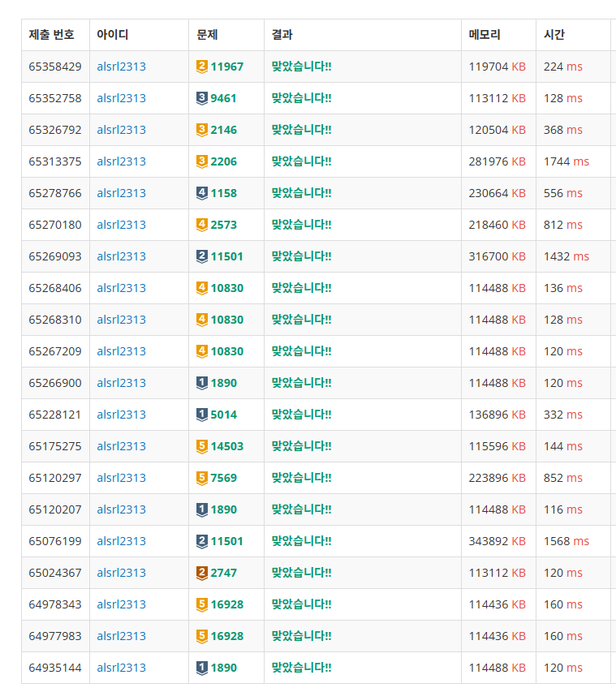Click the silver tier icon beside problem 9461
This screenshot has width=616, height=692.
pyautogui.click(x=202, y=98)
